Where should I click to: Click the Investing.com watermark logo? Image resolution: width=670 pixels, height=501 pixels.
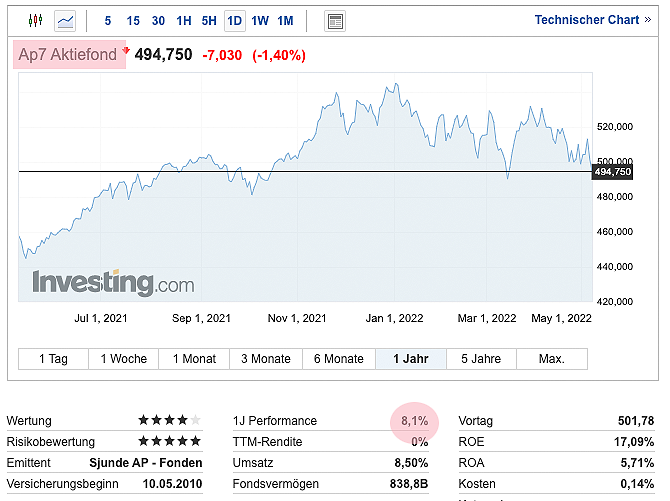[113, 283]
